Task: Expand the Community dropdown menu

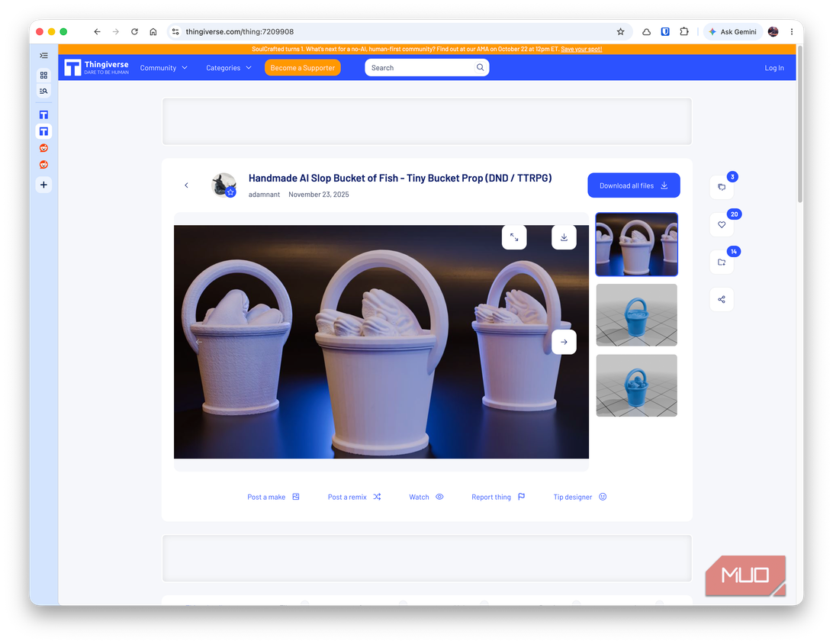Action: coord(163,68)
